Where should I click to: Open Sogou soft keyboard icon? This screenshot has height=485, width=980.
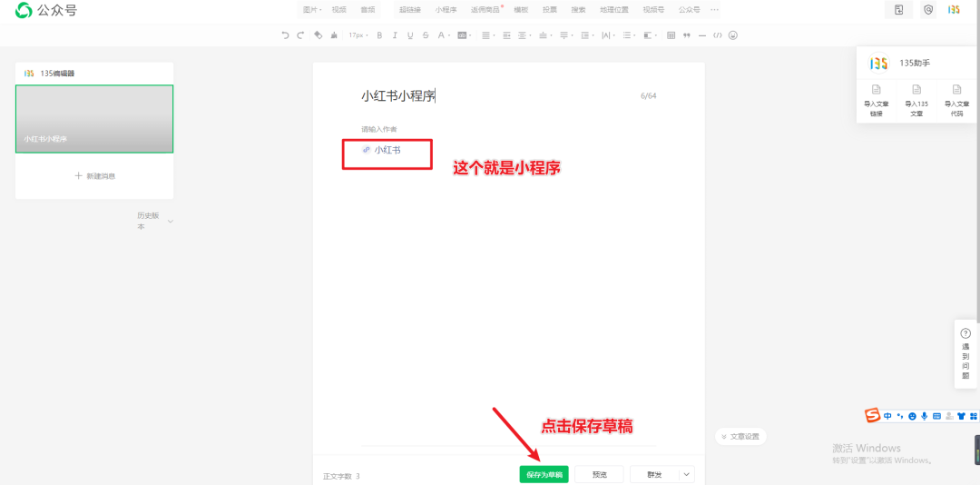[936, 416]
